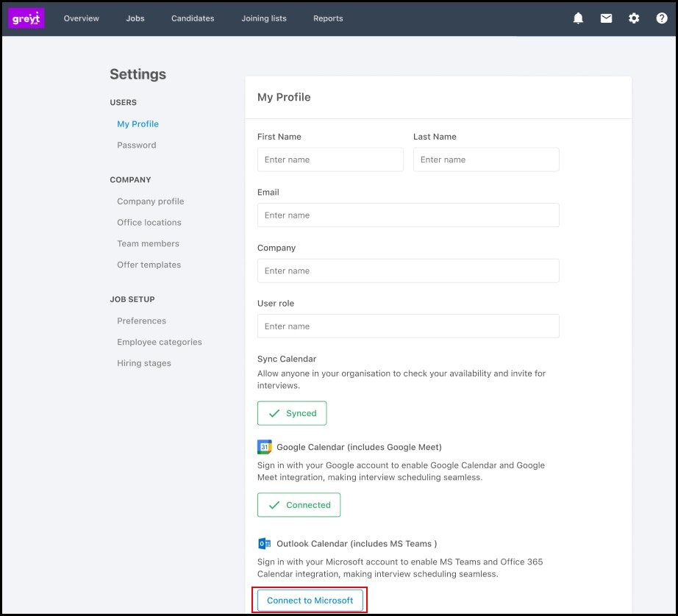
Task: Open Preferences under Job Setup
Action: [x=141, y=320]
